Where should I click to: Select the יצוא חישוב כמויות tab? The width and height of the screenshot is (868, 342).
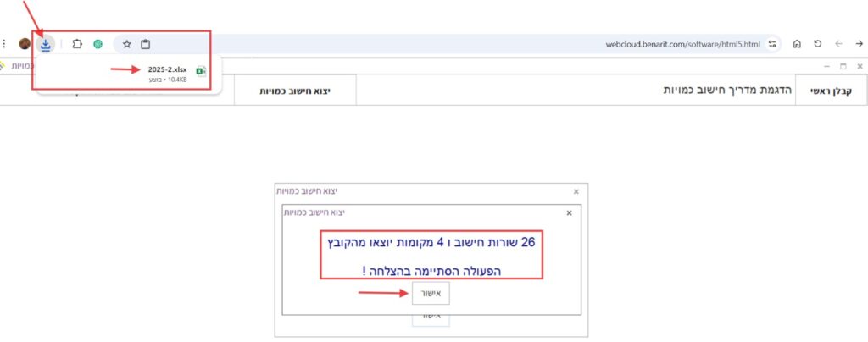[294, 90]
